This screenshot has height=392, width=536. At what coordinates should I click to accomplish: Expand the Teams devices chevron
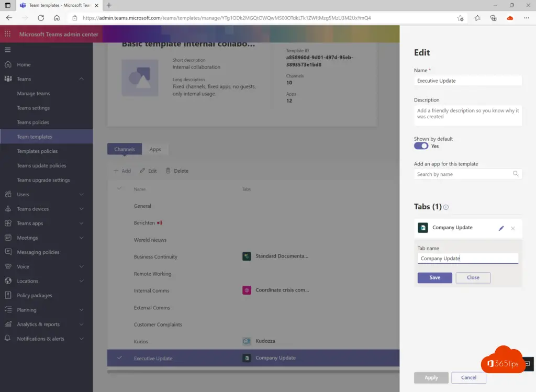[x=81, y=209]
